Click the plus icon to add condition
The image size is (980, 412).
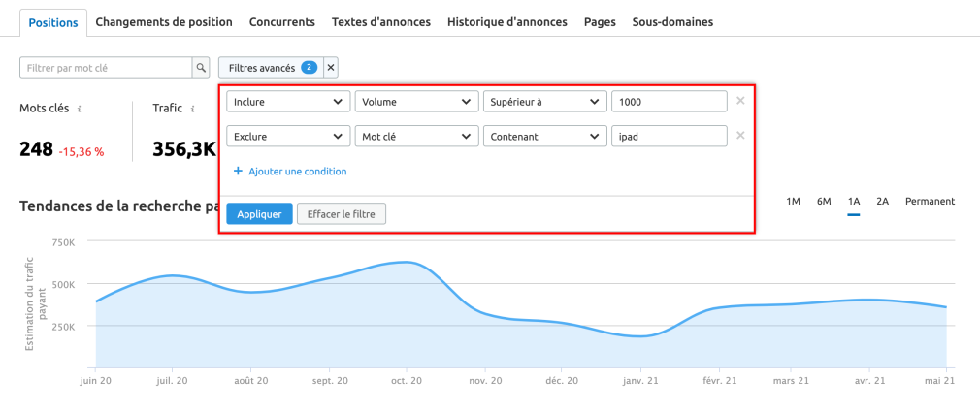(238, 172)
